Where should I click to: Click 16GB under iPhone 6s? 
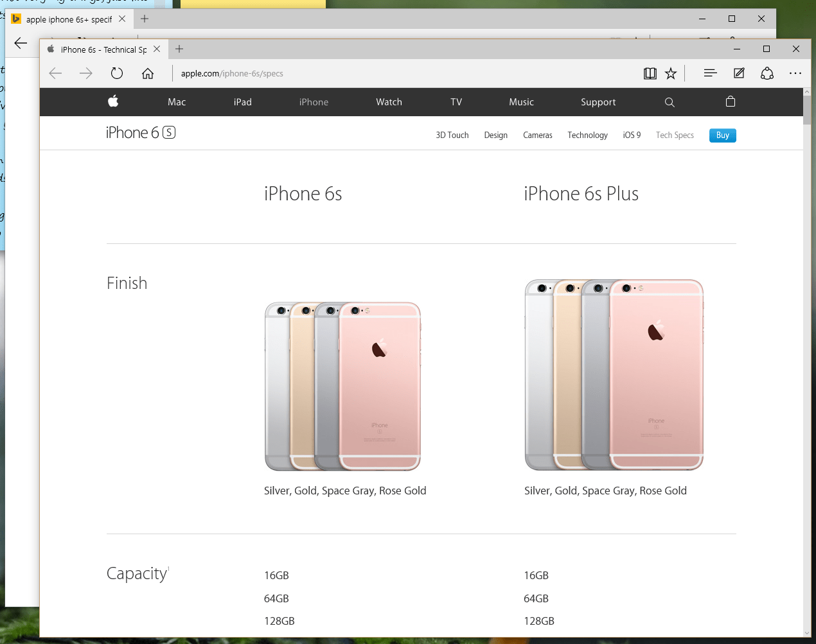pos(276,575)
